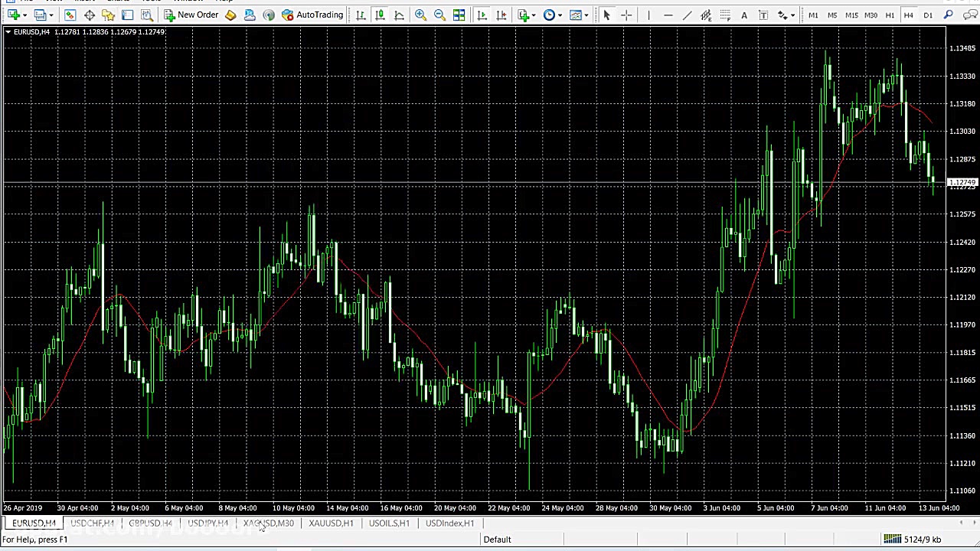Select the Trendline drawing tool
The image size is (980, 551).
pos(687,15)
